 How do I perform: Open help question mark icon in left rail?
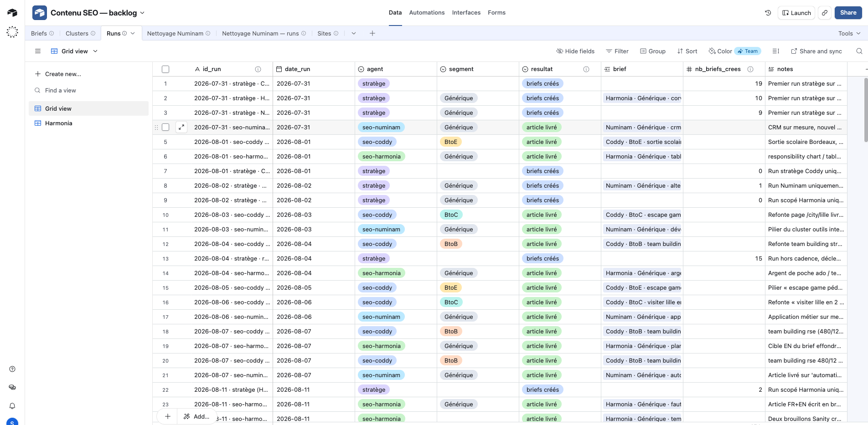[x=12, y=369]
